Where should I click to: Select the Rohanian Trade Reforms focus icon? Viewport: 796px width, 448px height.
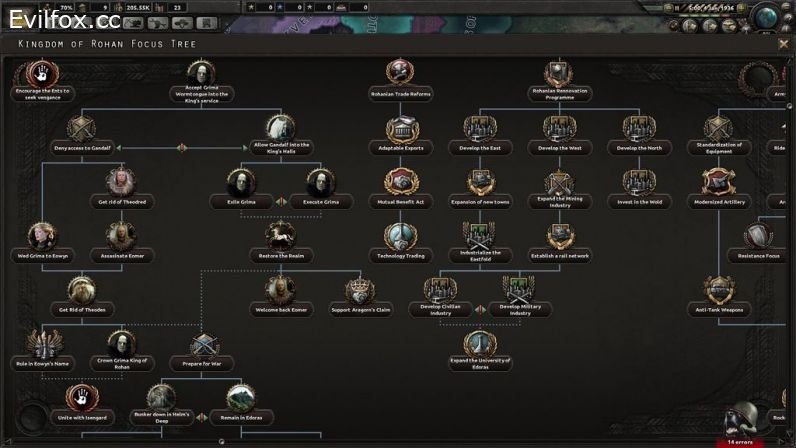(400, 72)
